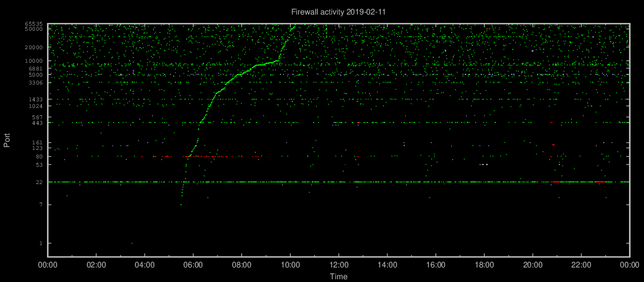The height and width of the screenshot is (282, 644).
Task: Select the port axis label '123'
Action: click(x=37, y=148)
